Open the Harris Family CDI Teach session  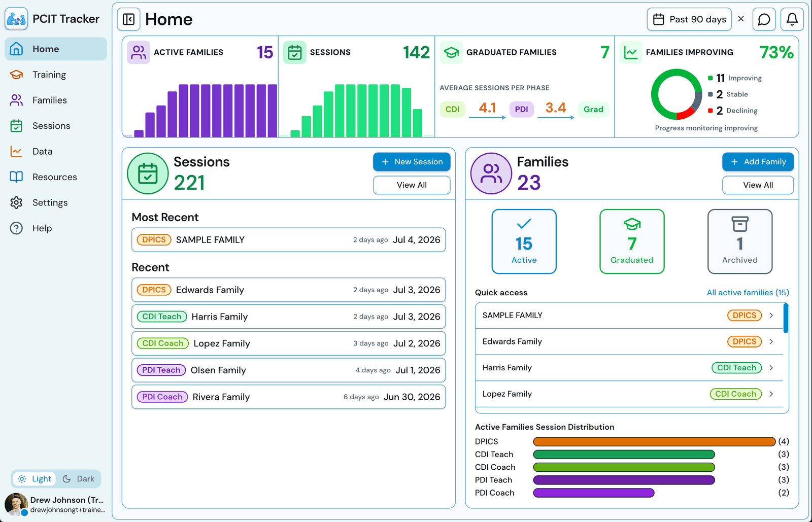[289, 317]
